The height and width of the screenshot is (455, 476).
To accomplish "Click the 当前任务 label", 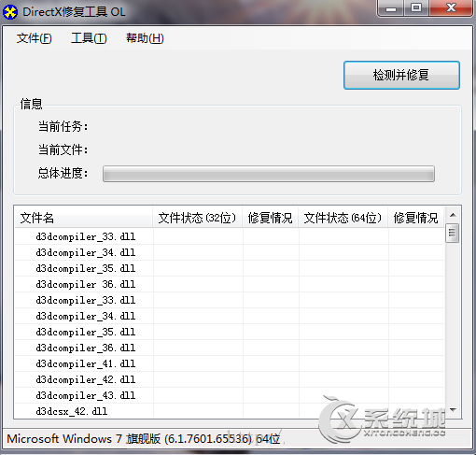I will pos(63,126).
